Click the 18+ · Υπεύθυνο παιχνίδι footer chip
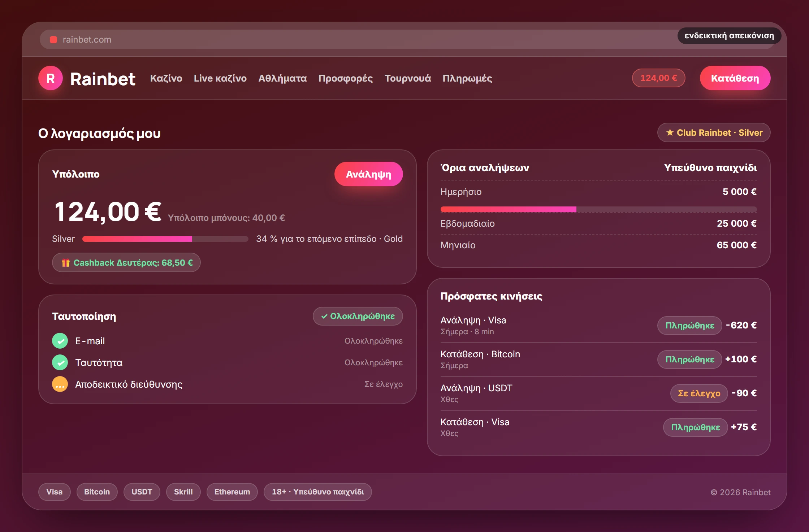 point(317,492)
